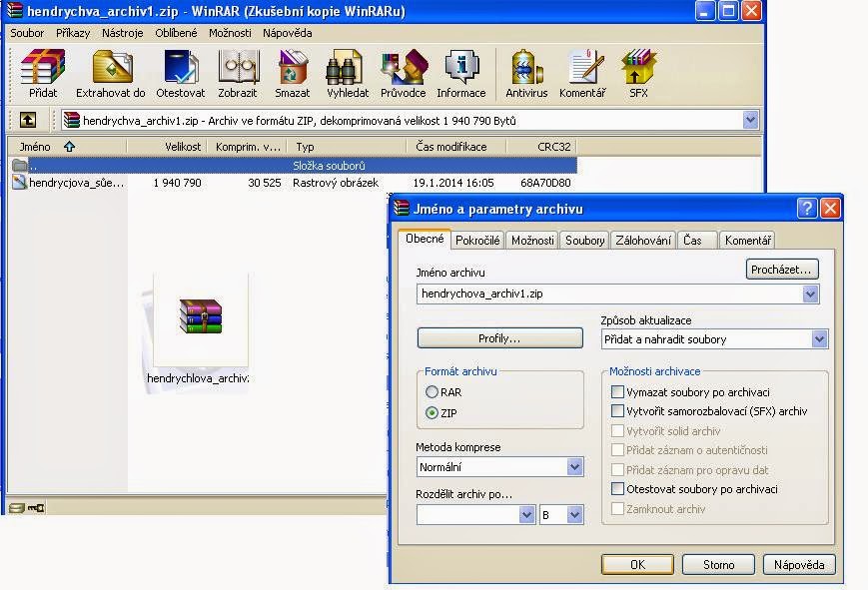The height and width of the screenshot is (590, 868).
Task: Click the Extrahovat do toolbar icon
Action: coord(110,74)
